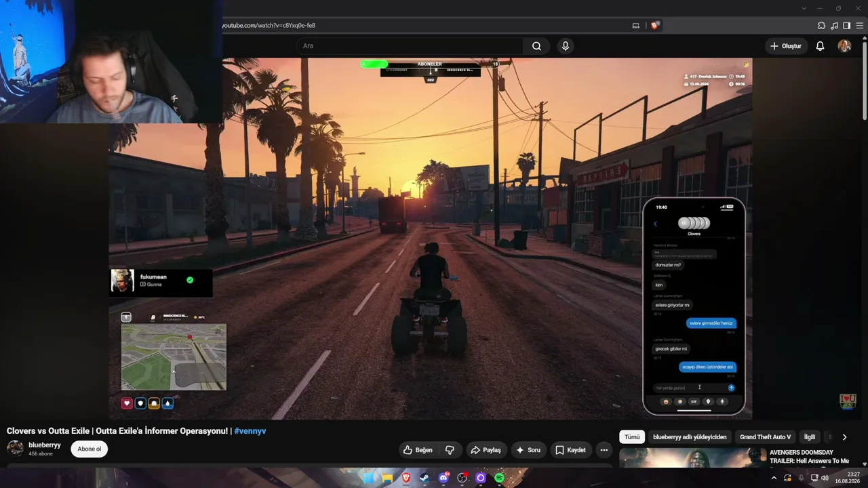Share location using the pin icon in chat
This screenshot has width=868, height=488.
click(x=708, y=401)
